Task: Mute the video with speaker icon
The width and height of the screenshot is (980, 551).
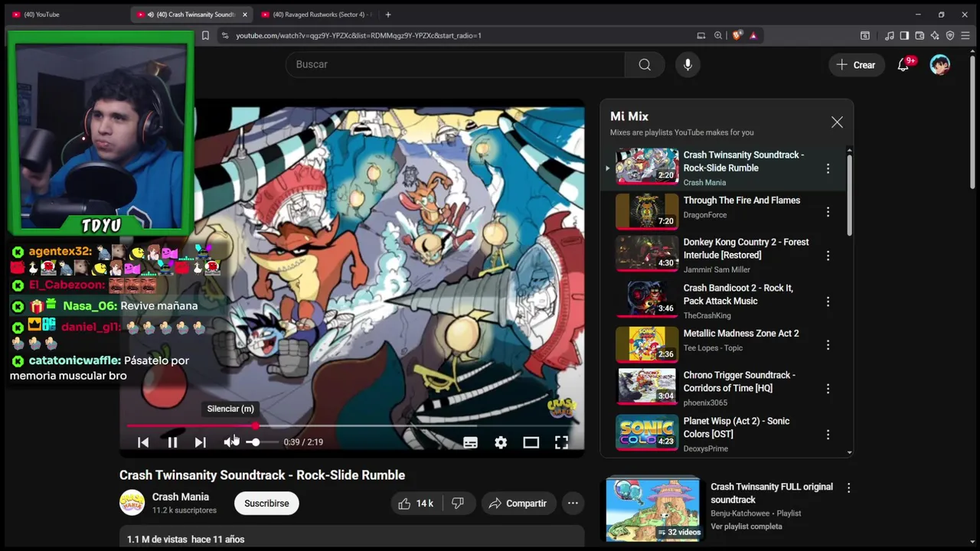Action: (230, 442)
